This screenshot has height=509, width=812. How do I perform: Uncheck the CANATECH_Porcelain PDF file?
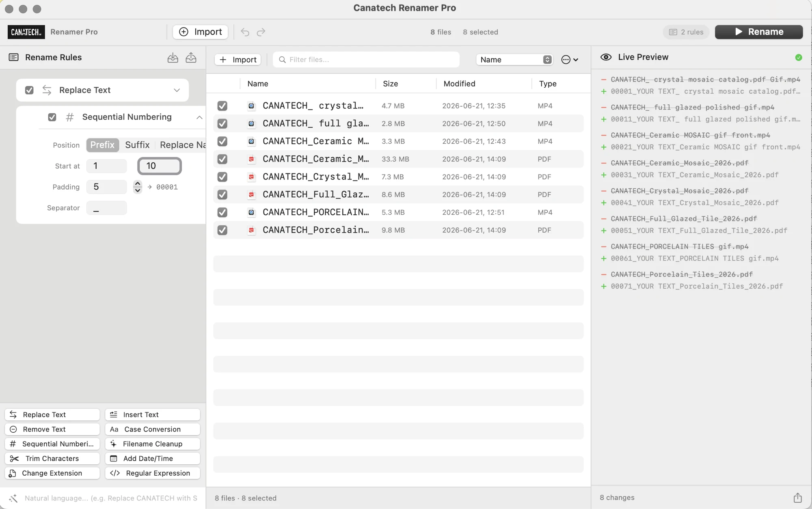click(222, 230)
